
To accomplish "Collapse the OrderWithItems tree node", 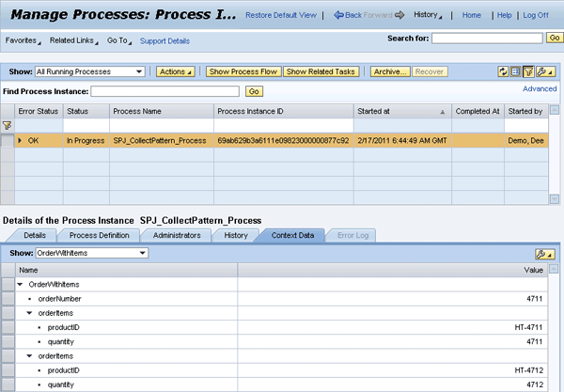I will pos(21,283).
